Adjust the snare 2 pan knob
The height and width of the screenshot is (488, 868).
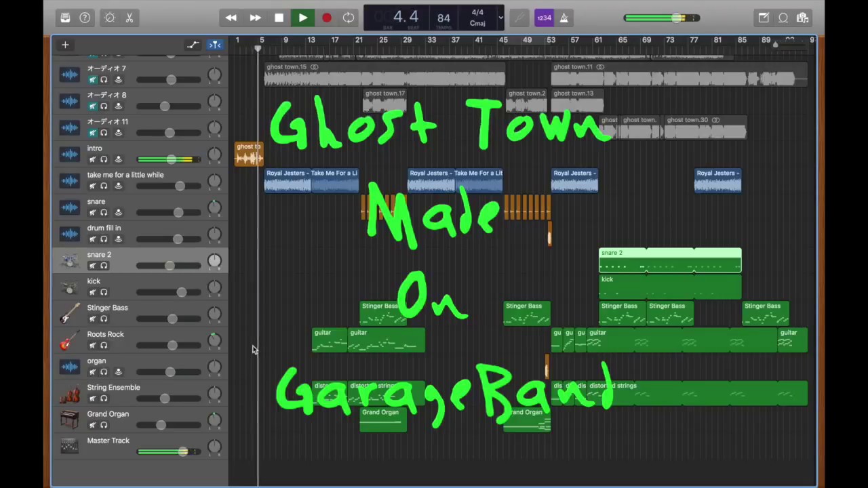pyautogui.click(x=214, y=260)
